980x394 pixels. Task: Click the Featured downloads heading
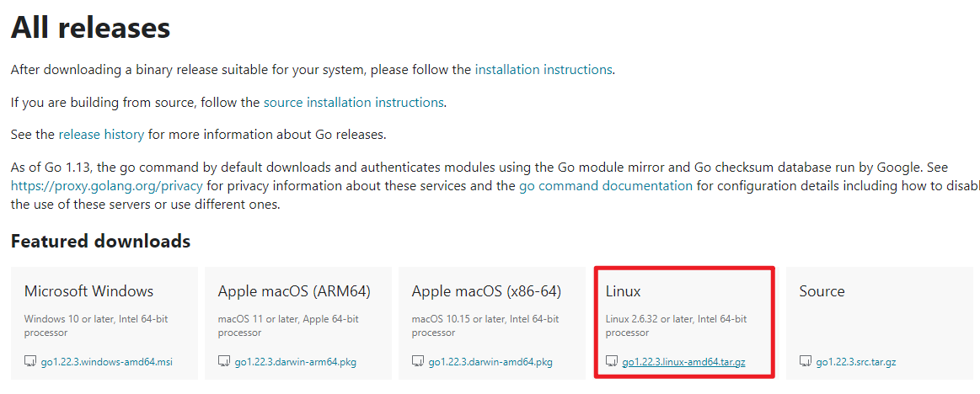click(100, 241)
